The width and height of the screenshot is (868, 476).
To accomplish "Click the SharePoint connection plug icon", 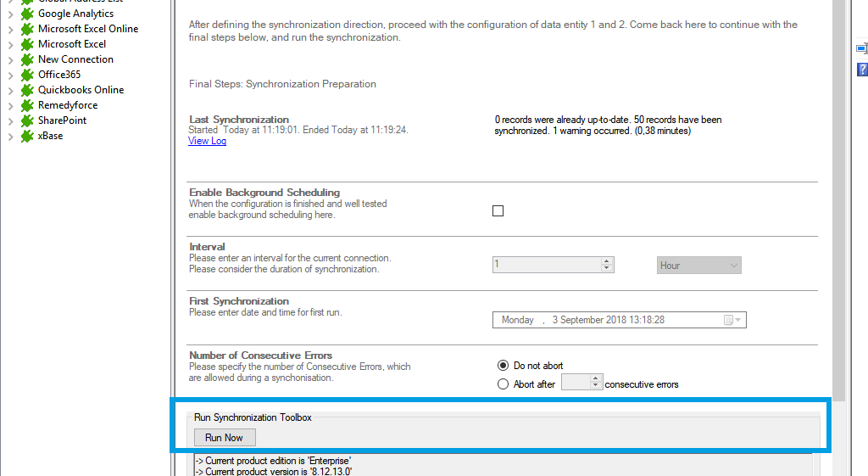I will click(27, 120).
